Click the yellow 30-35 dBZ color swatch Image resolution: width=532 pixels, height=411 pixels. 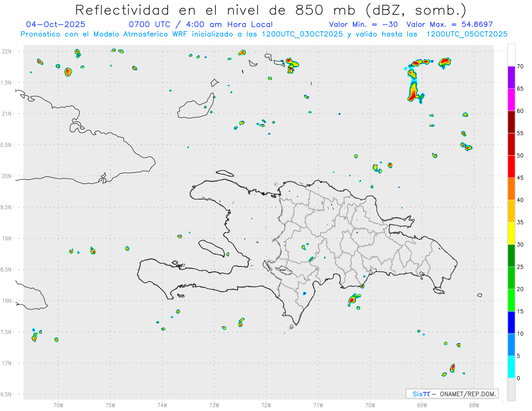pyautogui.click(x=511, y=233)
